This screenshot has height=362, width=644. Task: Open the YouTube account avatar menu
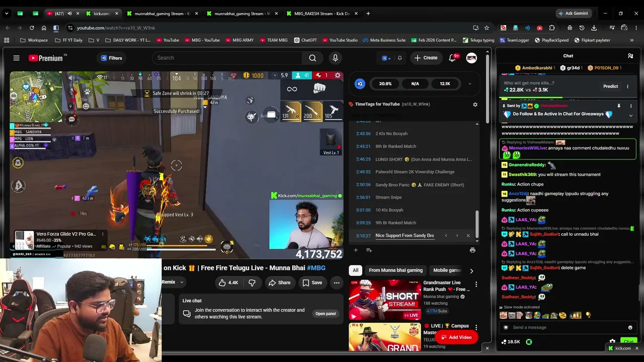[x=471, y=58]
